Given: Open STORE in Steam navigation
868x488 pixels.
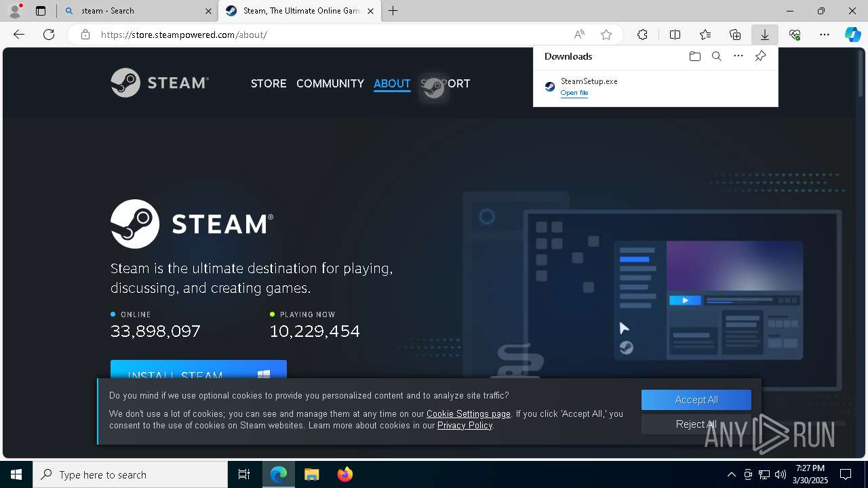Looking at the screenshot, I should tap(269, 83).
